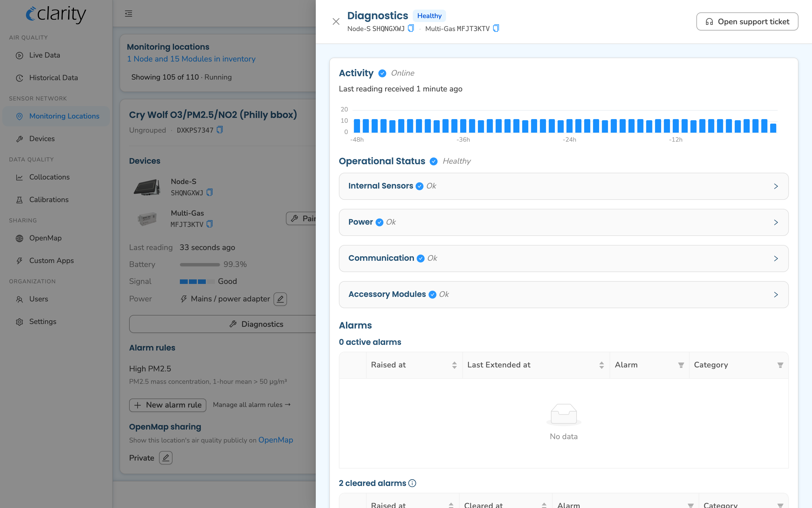Viewport: 812px width, 508px height.
Task: Open OpenMap in the sidebar
Action: [x=45, y=238]
